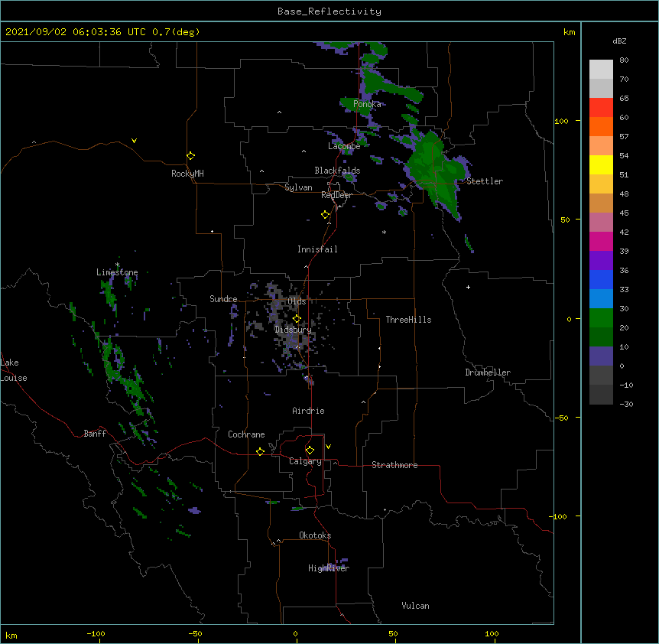Click the -30 value in the dBZ legend
This screenshot has height=644, width=659.
[626, 404]
